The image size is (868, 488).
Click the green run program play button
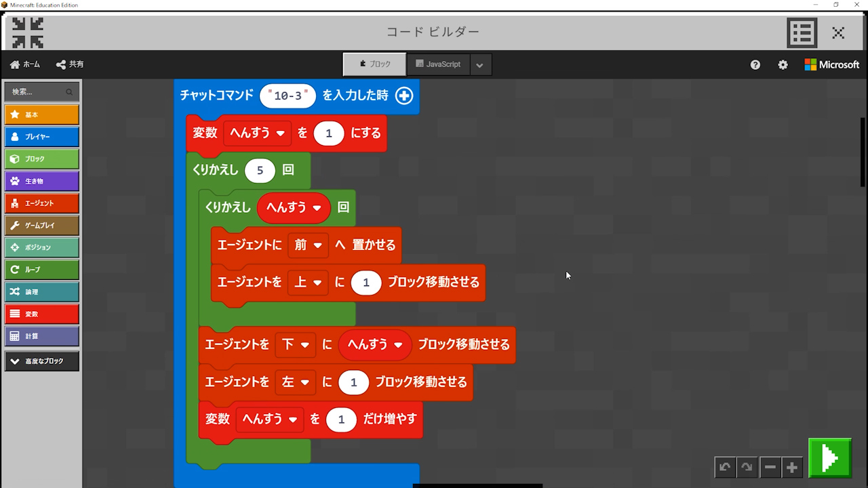829,458
